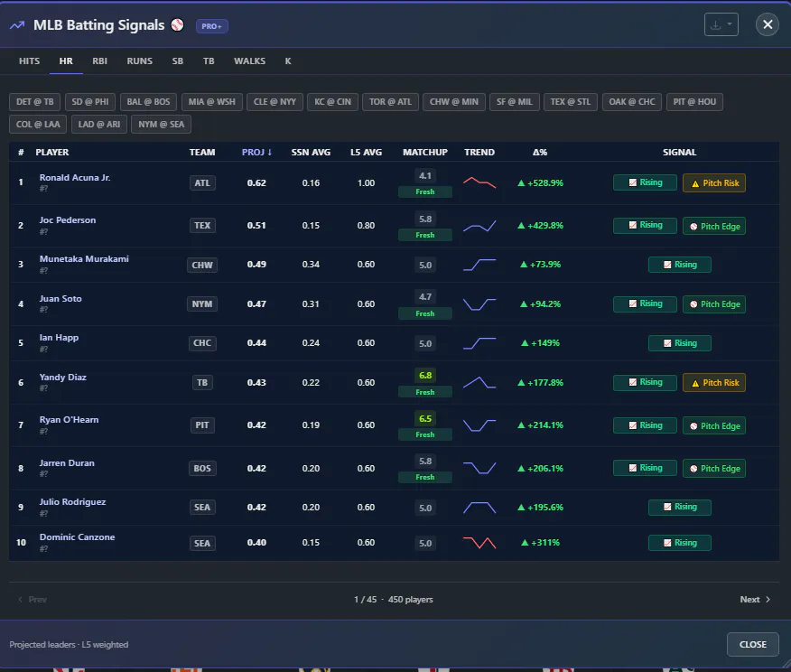Click Julio Rodriguez's Rising badge

coord(680,507)
